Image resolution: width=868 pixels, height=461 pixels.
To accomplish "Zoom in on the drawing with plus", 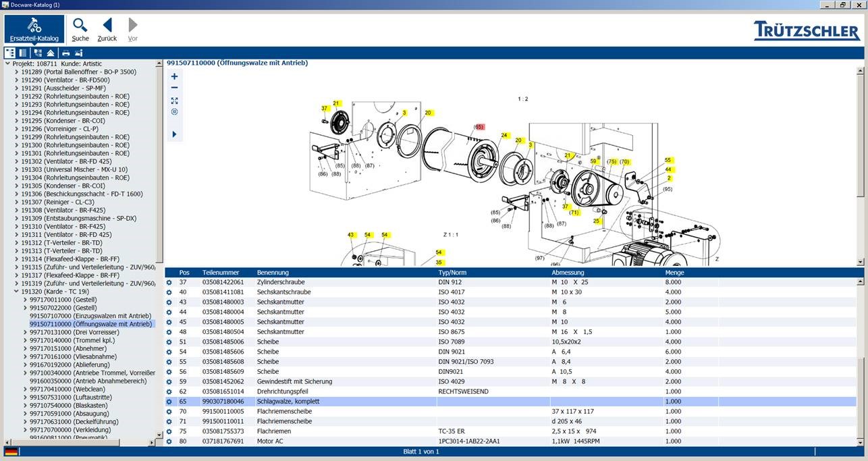I will tap(174, 76).
